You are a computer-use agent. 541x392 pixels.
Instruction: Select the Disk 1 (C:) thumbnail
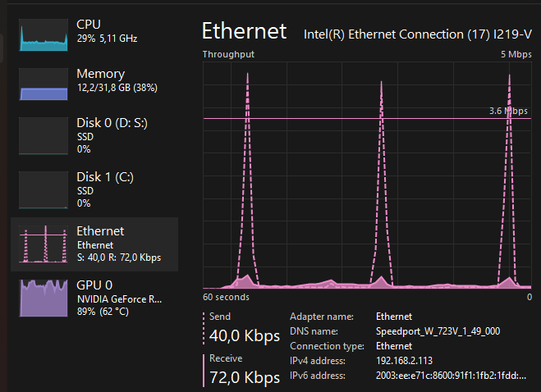(43, 189)
